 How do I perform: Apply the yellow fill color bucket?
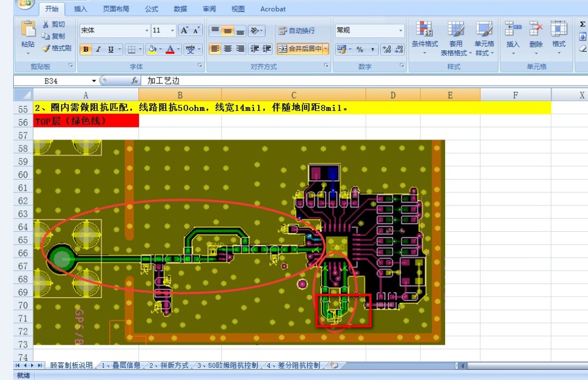[x=152, y=49]
